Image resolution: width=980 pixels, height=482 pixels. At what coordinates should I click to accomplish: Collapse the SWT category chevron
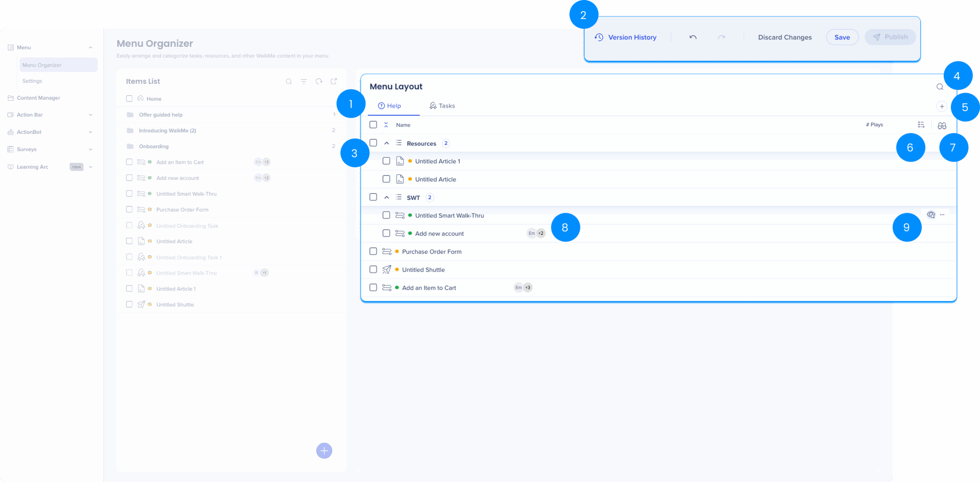click(387, 197)
